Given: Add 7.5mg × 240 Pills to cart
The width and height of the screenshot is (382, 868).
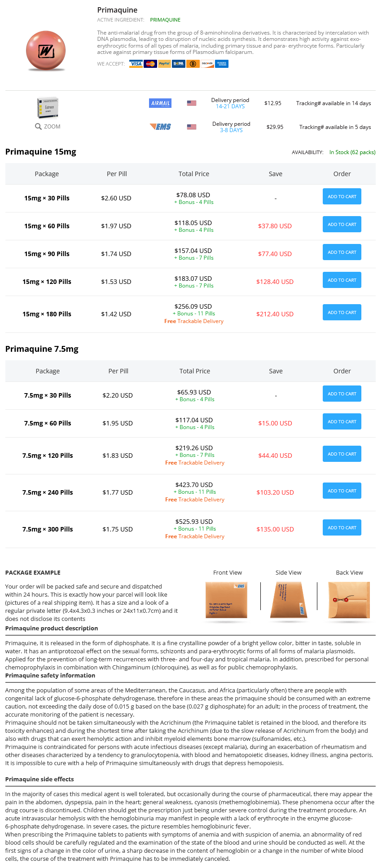Looking at the screenshot, I should coord(342,491).
